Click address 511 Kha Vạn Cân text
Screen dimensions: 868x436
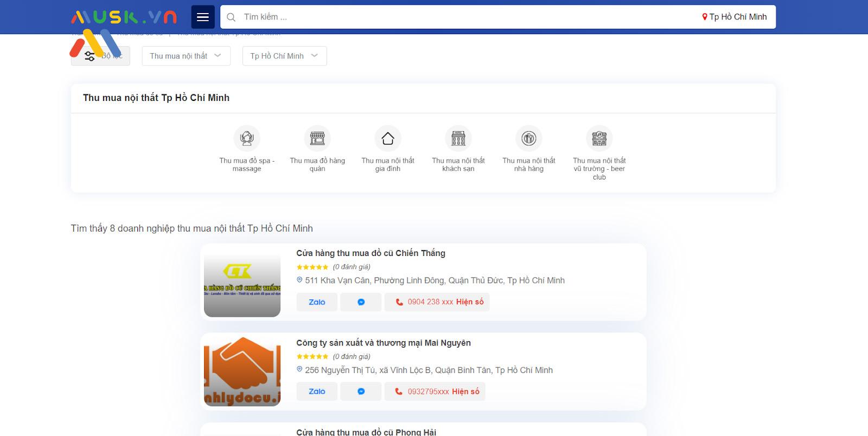[x=435, y=280]
